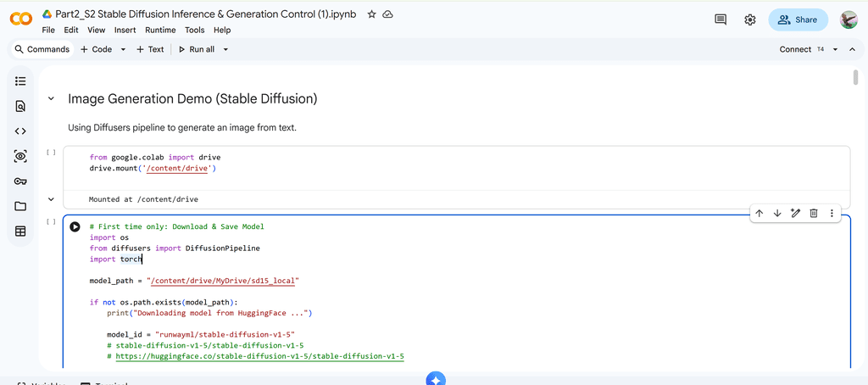Expand the Run all dropdown arrow
The width and height of the screenshot is (868, 385).
pyautogui.click(x=226, y=49)
